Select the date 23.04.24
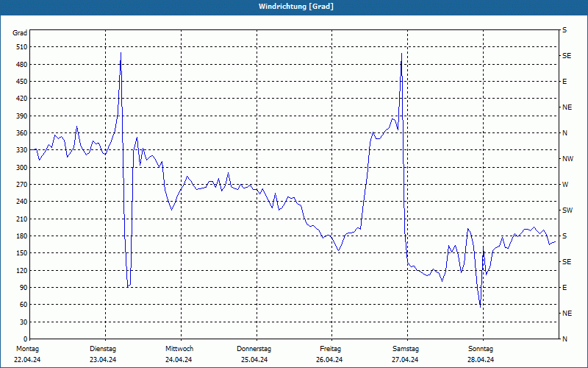Image resolution: width=588 pixels, height=368 pixels. pos(103,360)
